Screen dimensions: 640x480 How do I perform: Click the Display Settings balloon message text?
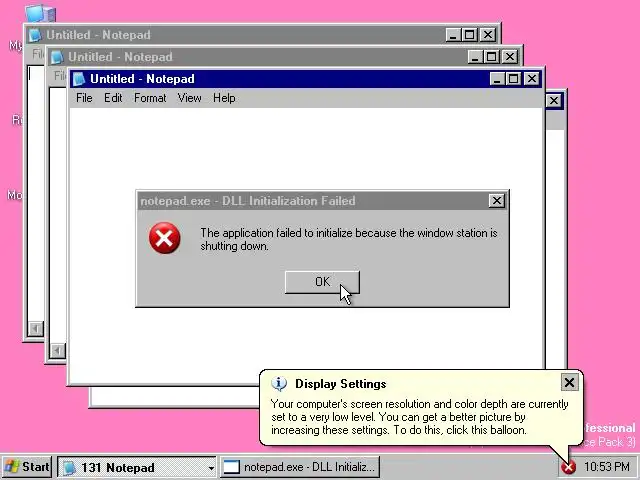click(x=420, y=417)
